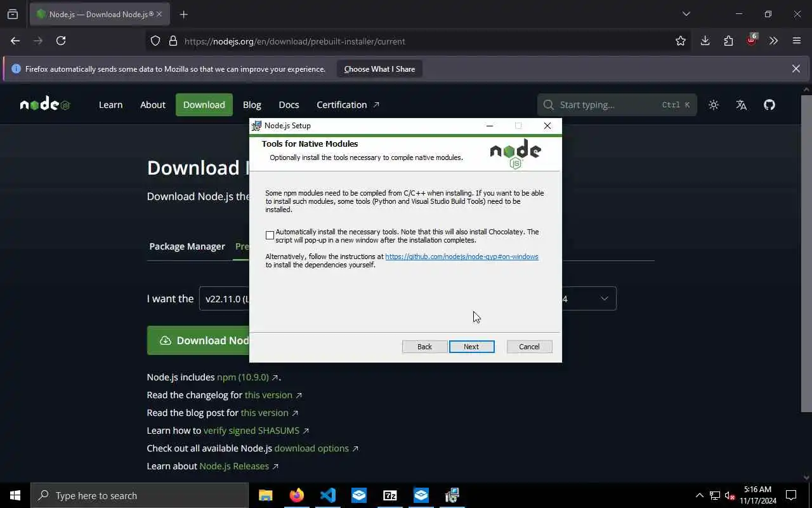Click the green Download Node.js button
Image resolution: width=812 pixels, height=508 pixels.
click(x=199, y=340)
